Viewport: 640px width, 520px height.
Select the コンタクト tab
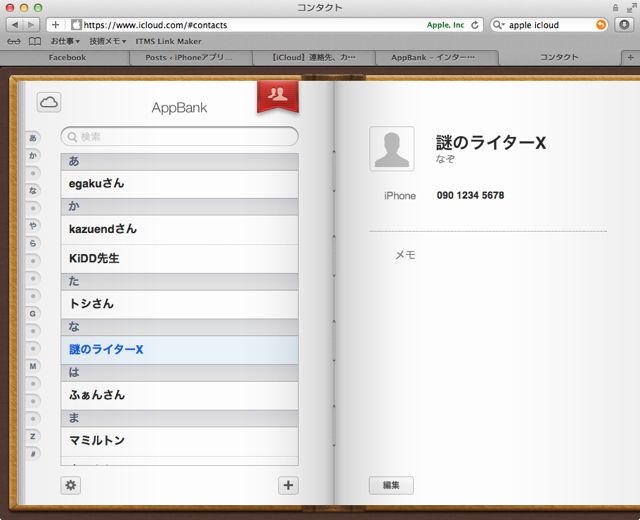559,57
